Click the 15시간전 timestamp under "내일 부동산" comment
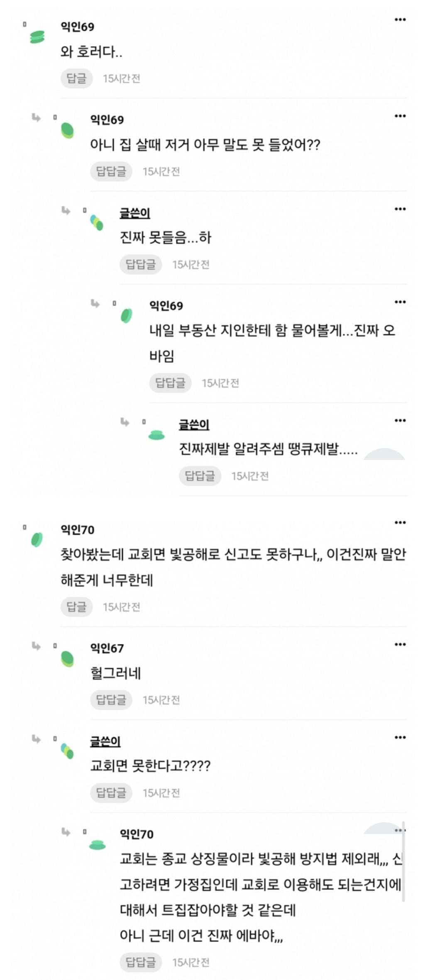Screen dimensions: 425x980 coord(220,383)
